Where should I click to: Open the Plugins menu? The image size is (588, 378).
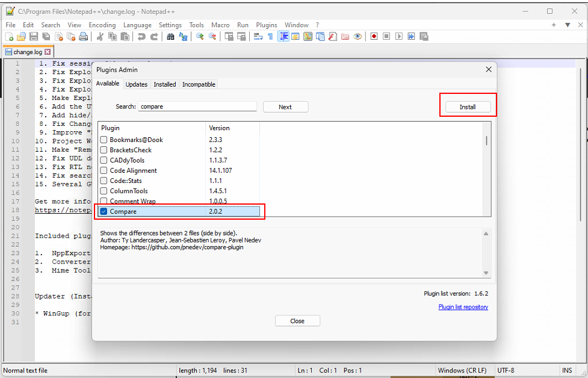click(267, 25)
